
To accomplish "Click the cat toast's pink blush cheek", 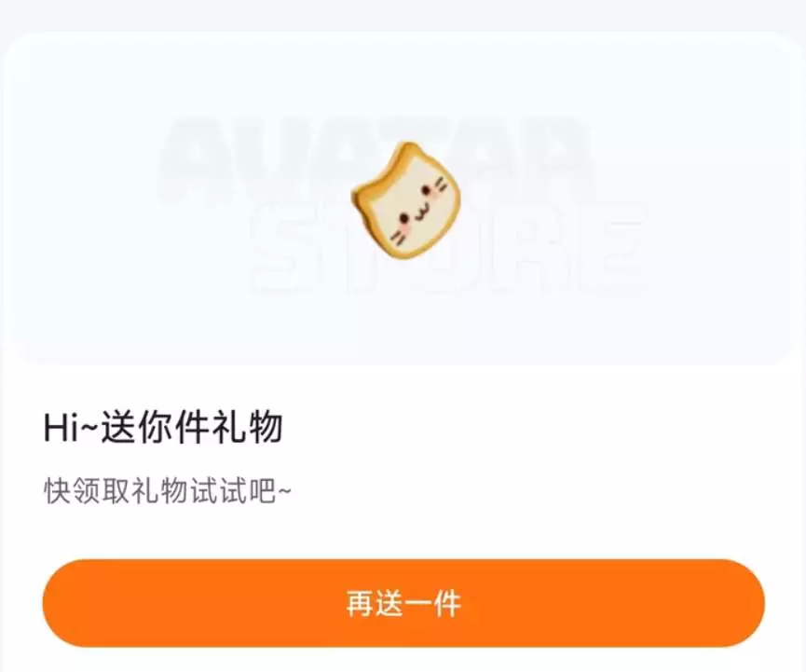I will coord(405,227).
